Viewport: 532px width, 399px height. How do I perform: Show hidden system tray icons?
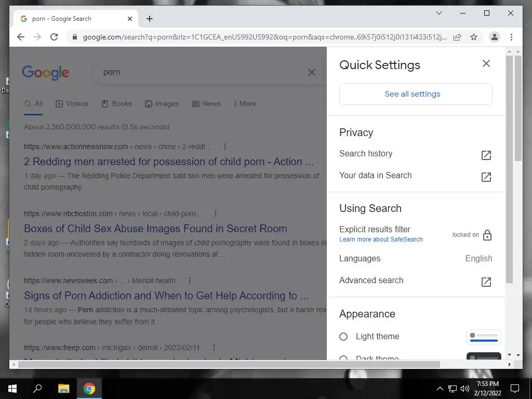click(440, 389)
